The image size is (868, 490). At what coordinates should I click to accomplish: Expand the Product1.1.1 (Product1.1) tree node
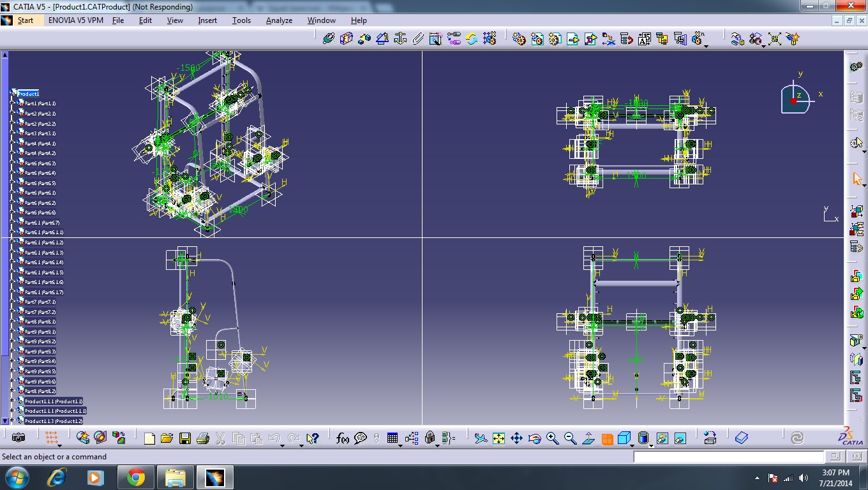pyautogui.click(x=12, y=401)
